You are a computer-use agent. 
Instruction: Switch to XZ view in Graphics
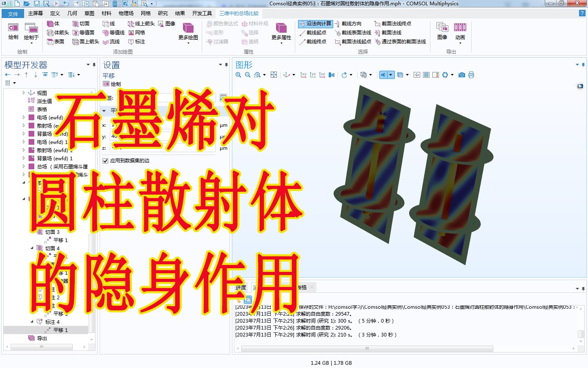click(x=322, y=75)
